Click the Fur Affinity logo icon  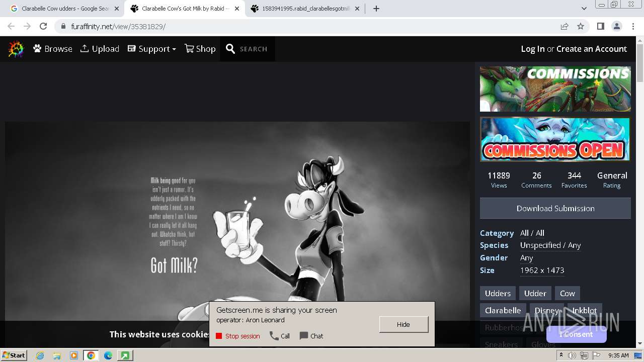16,49
